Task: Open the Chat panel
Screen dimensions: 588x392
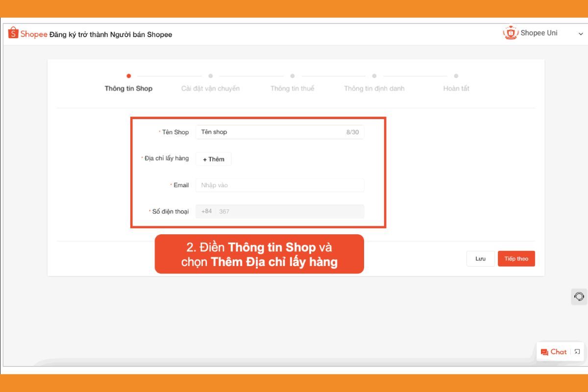Action: 560,351
